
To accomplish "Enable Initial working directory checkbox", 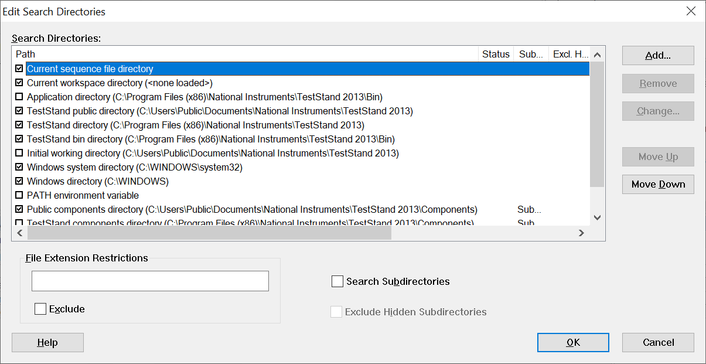I will point(19,153).
